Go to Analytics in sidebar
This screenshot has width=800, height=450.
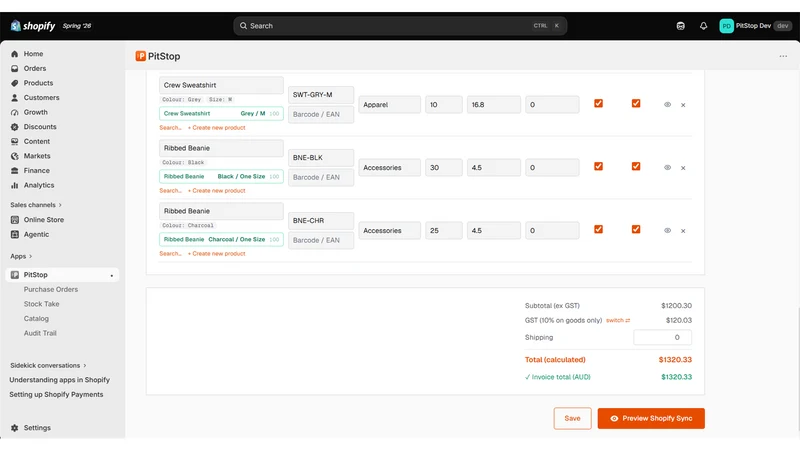[39, 185]
